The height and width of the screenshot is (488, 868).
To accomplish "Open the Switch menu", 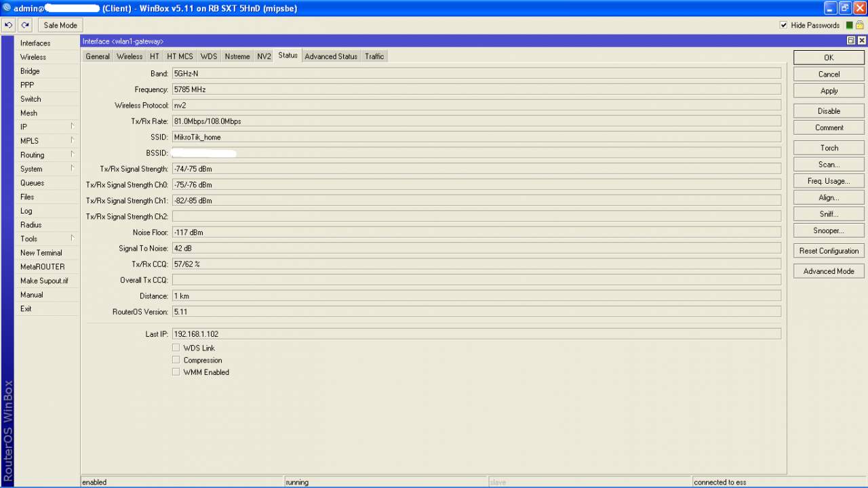I will coord(47,99).
